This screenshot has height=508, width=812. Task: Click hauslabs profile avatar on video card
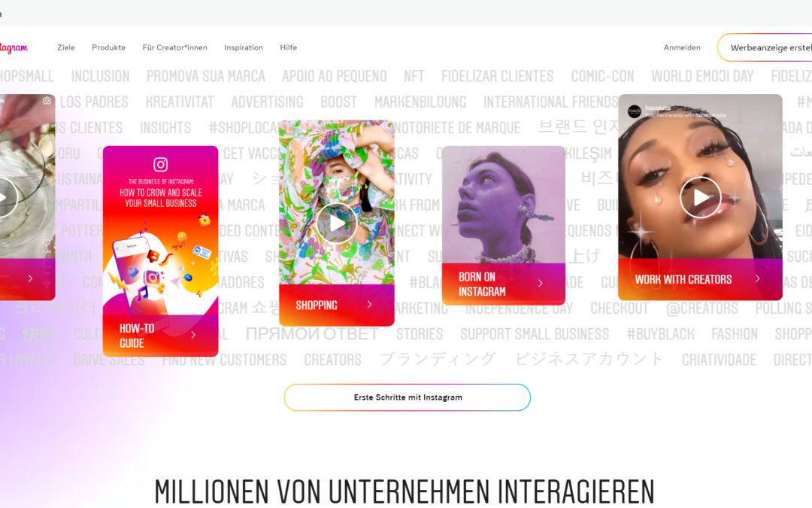tap(635, 111)
